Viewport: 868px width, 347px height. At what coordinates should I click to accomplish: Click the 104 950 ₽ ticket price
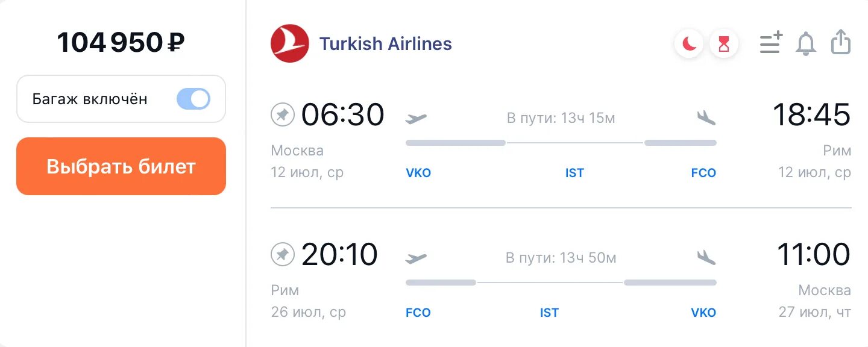pyautogui.click(x=121, y=43)
